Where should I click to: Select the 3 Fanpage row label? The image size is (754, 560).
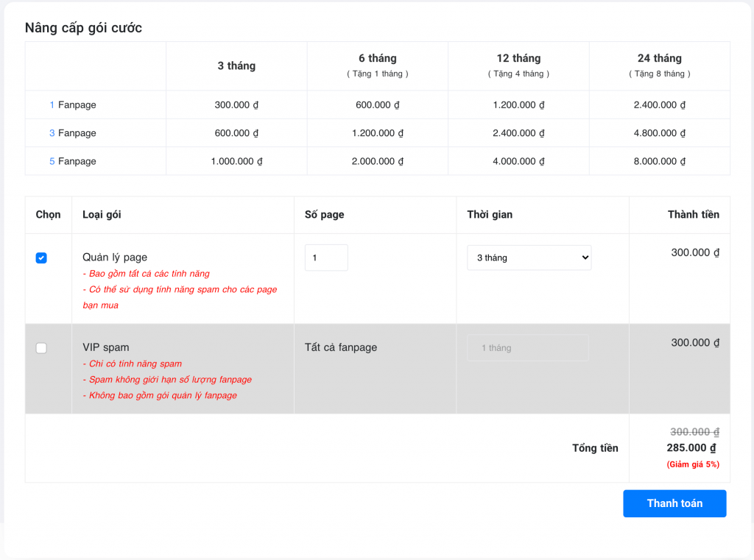(x=73, y=133)
